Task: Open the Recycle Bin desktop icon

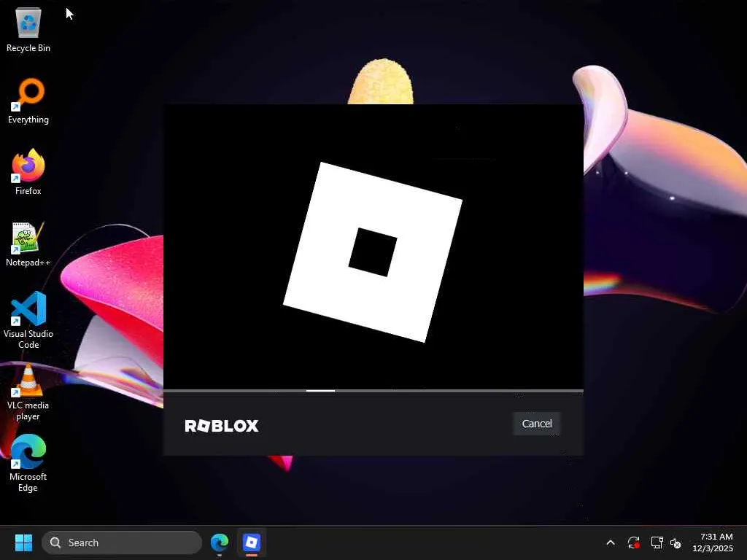Action: coord(28,29)
